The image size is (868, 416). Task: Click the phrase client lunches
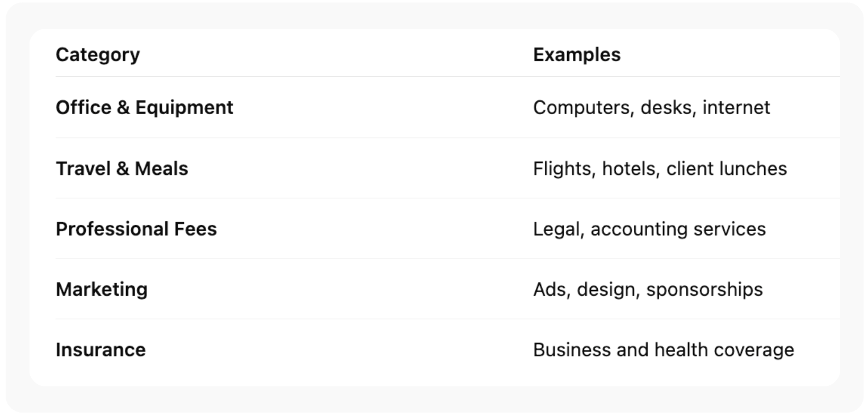(x=727, y=169)
